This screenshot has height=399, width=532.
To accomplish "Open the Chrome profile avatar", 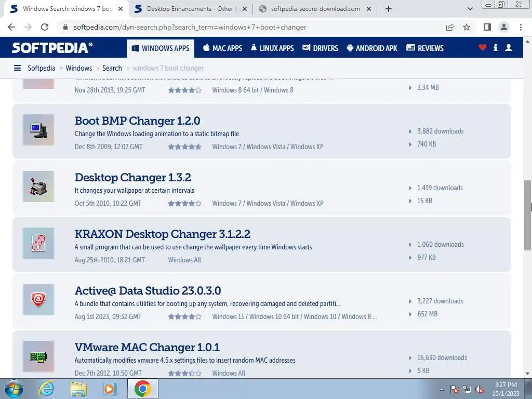I will pyautogui.click(x=504, y=27).
